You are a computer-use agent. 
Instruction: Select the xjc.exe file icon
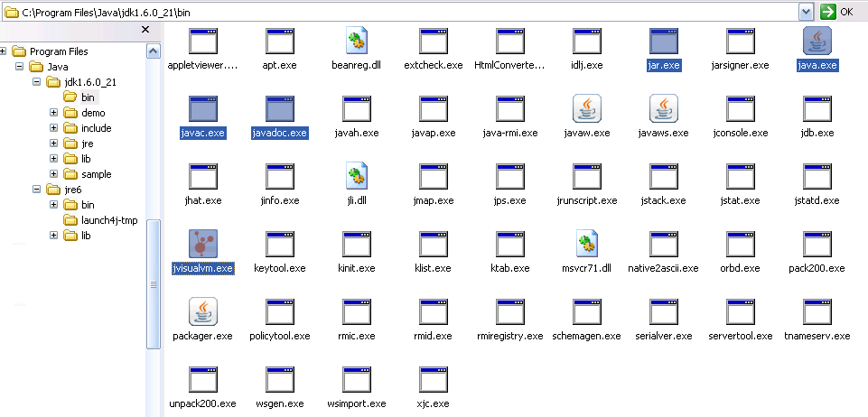click(x=434, y=379)
